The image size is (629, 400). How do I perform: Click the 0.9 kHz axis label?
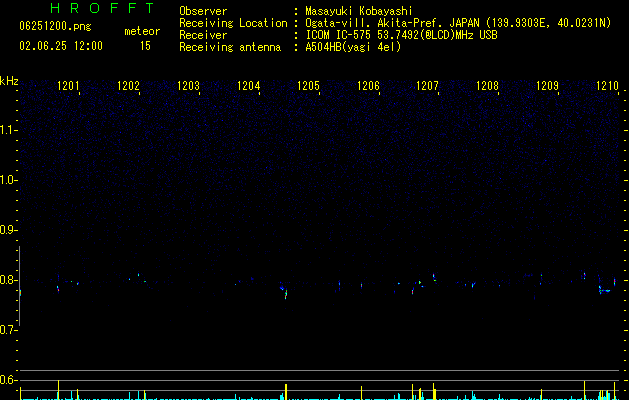click(x=8, y=230)
